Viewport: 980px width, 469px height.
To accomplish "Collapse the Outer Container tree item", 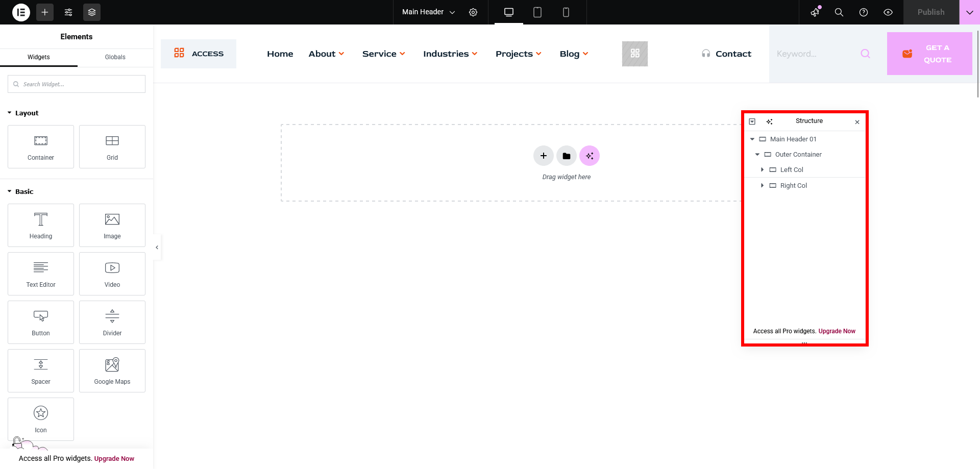I will pos(757,155).
